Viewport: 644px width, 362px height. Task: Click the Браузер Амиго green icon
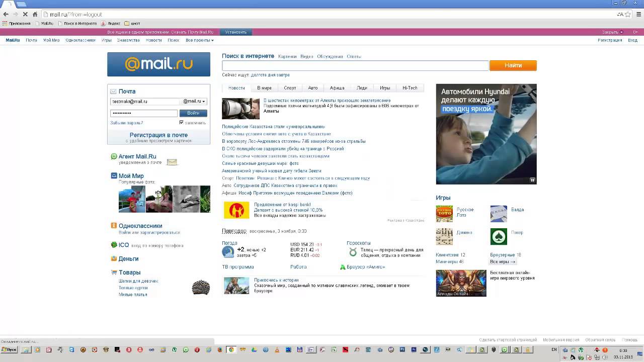coord(343,267)
